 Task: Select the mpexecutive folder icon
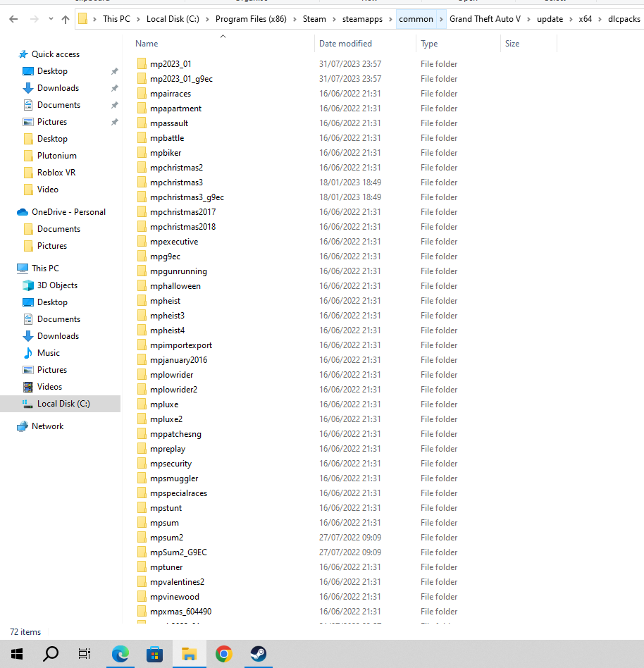tap(142, 242)
